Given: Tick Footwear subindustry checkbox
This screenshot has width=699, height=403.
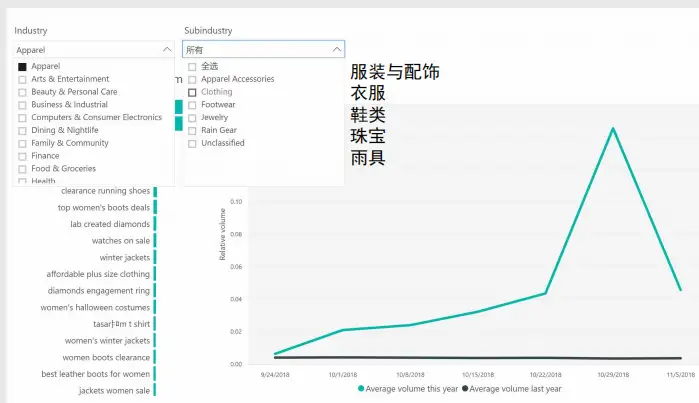Looking at the screenshot, I should pyautogui.click(x=192, y=105).
